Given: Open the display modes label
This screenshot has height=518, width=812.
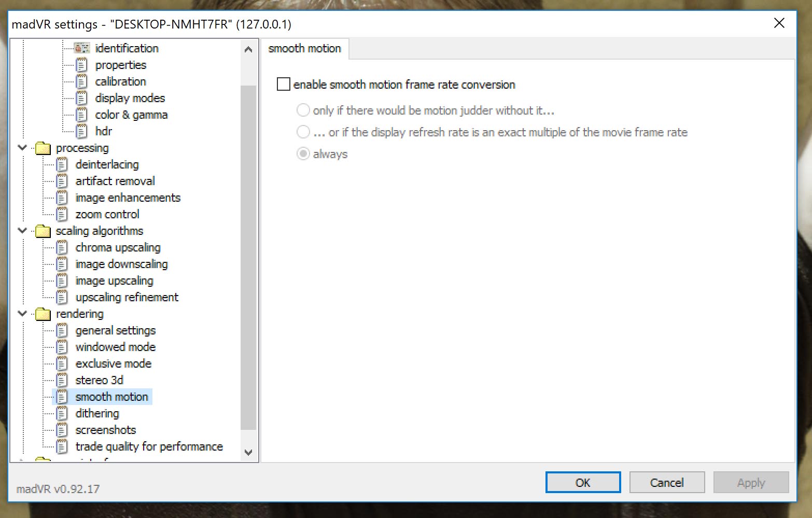Looking at the screenshot, I should tap(130, 98).
